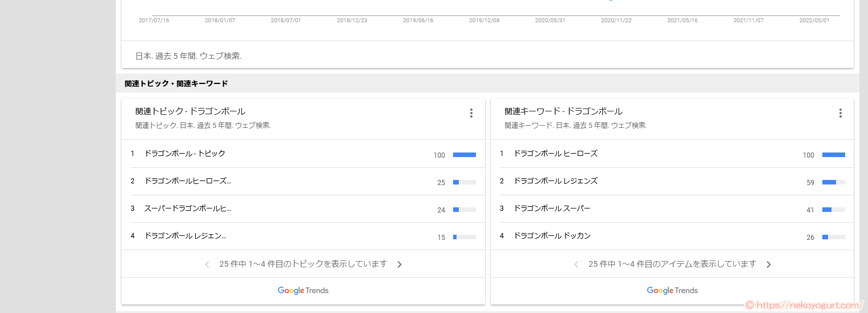The image size is (868, 313).
Task: Open topic ドラゴンボールヒーローズ… row
Action: click(303, 182)
